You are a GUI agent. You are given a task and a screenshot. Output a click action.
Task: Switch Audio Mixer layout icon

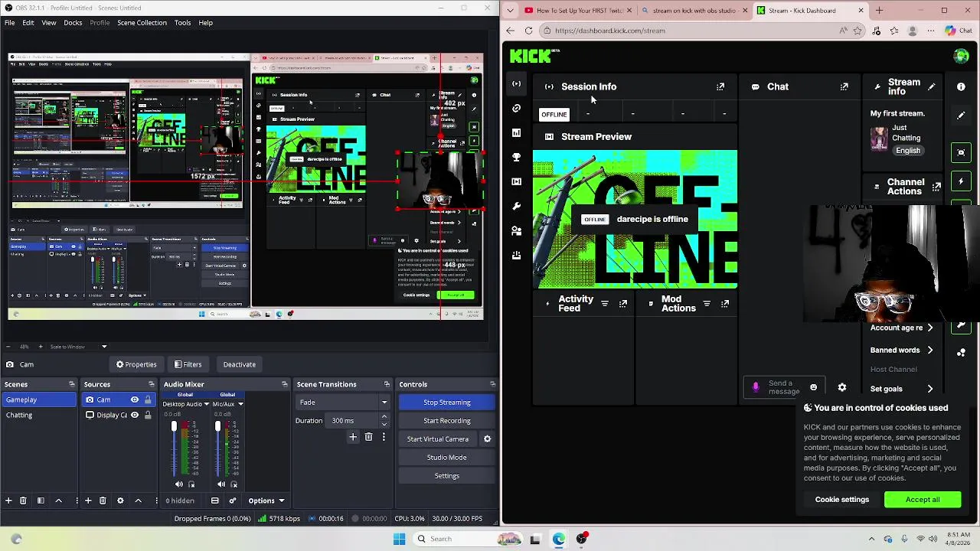point(215,500)
